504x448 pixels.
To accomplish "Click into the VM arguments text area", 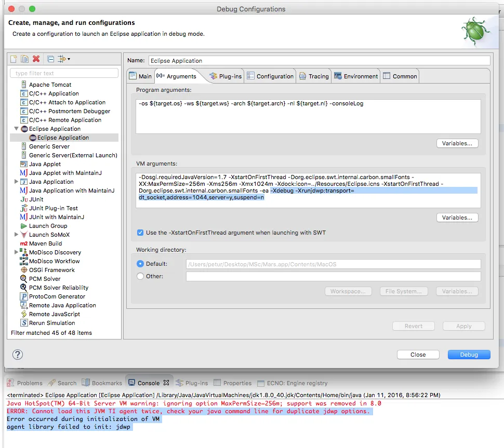I will click(x=308, y=191).
